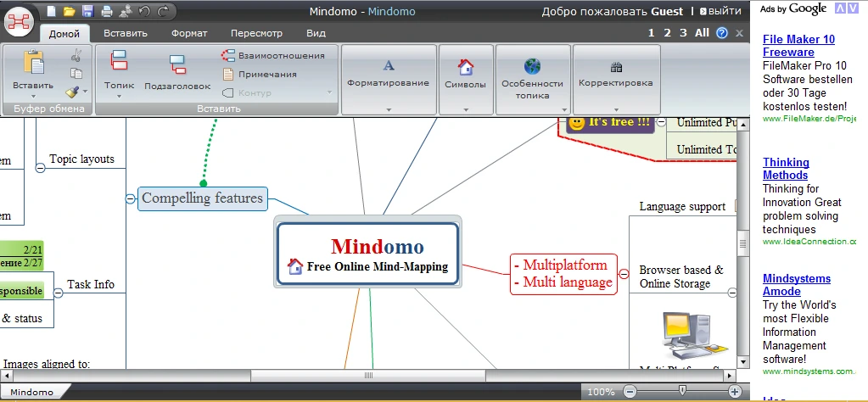This screenshot has height=402, width=868.
Task: Save the map with the floppy disk icon
Action: [87, 11]
